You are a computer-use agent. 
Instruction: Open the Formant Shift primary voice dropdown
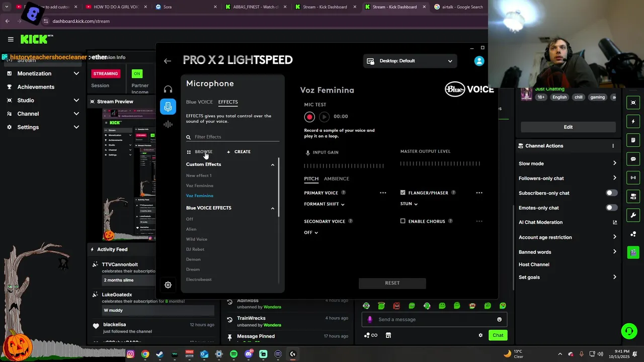pos(324,204)
